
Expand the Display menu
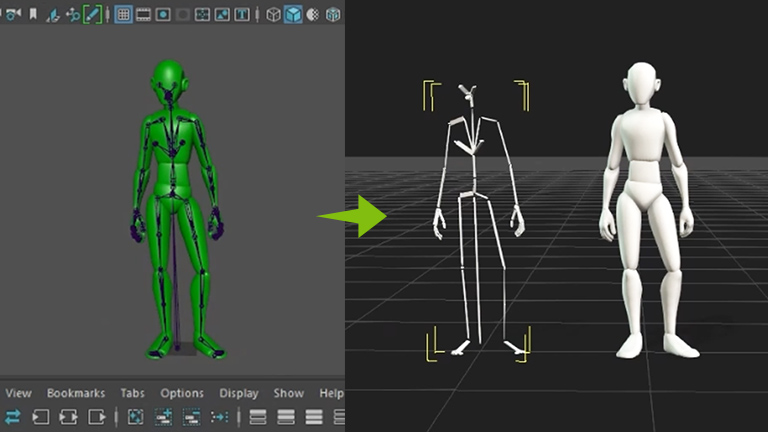238,393
